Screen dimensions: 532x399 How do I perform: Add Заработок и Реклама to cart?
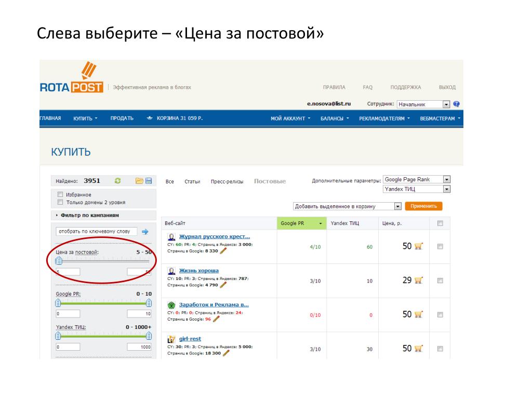pos(419,314)
